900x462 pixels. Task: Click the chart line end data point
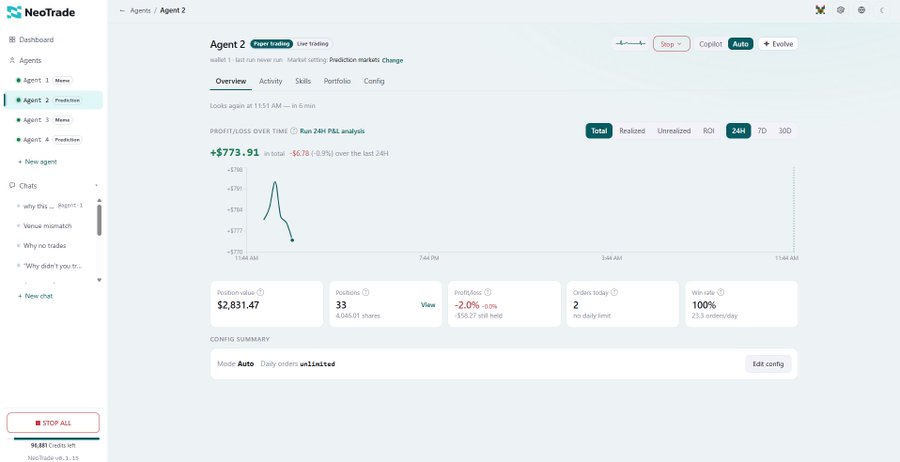[292, 240]
